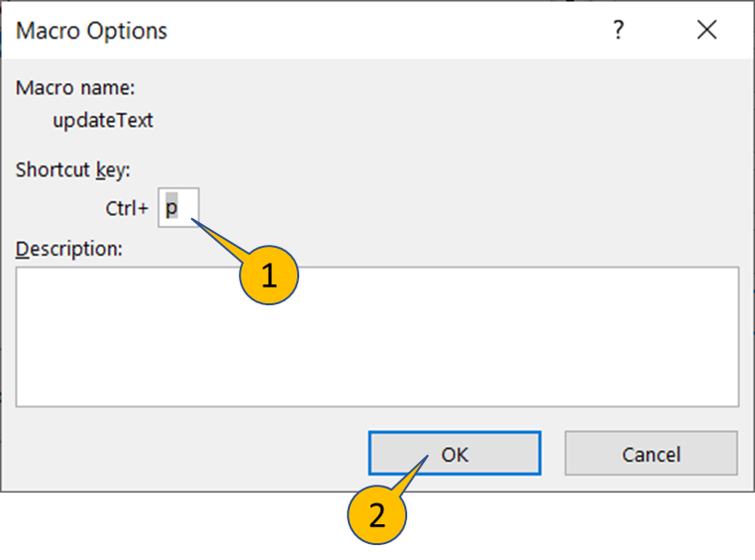Click the black strip below the dialog

[x=594, y=525]
